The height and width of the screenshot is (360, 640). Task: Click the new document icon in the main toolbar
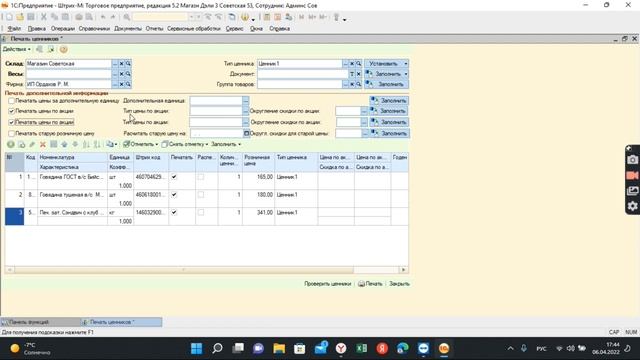point(9,17)
